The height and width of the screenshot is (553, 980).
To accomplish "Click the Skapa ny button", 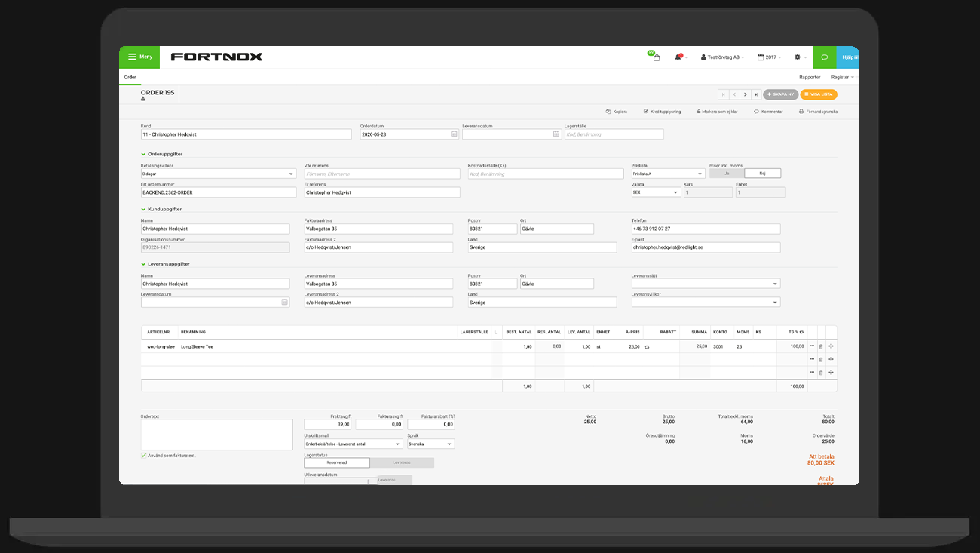I will pyautogui.click(x=780, y=94).
